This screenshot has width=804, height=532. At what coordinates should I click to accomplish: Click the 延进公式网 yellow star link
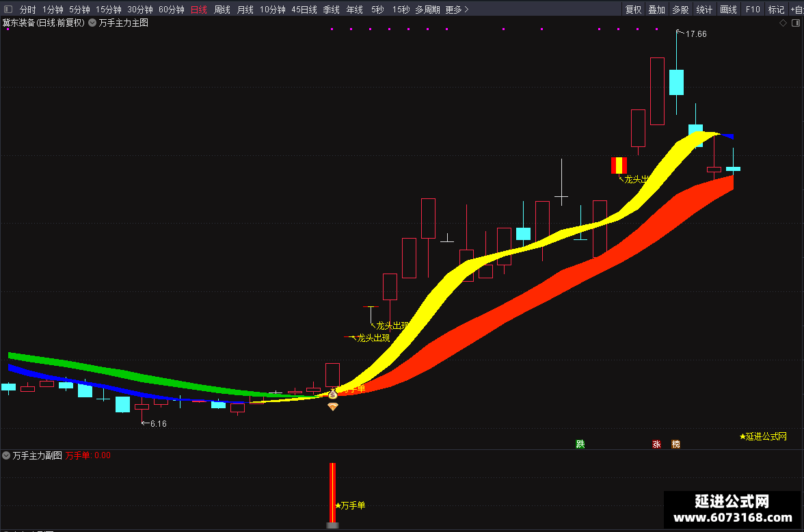point(763,436)
